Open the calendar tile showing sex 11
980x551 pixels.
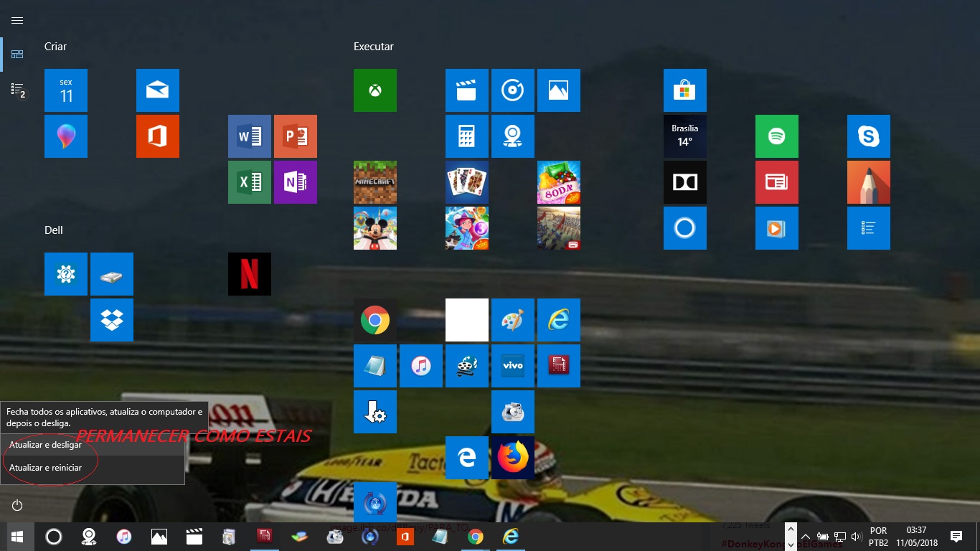pos(66,90)
